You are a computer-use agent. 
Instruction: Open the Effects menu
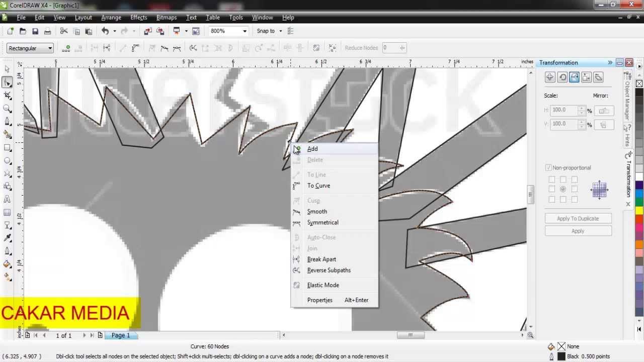point(138,18)
